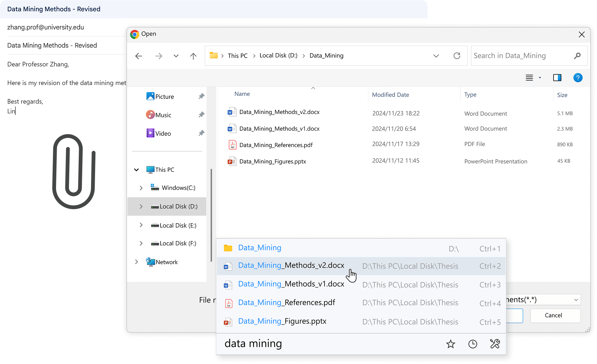Expand the address bar history dropdown
Image resolution: width=597 pixels, height=364 pixels.
(436, 56)
